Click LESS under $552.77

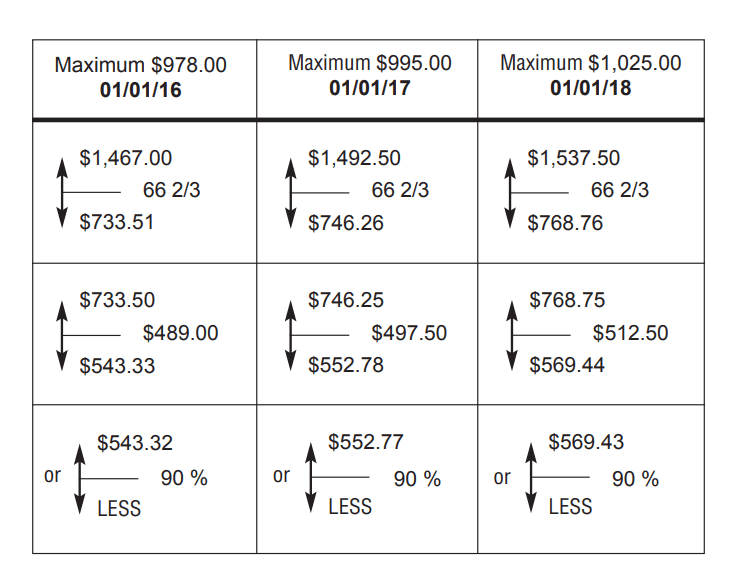(350, 508)
